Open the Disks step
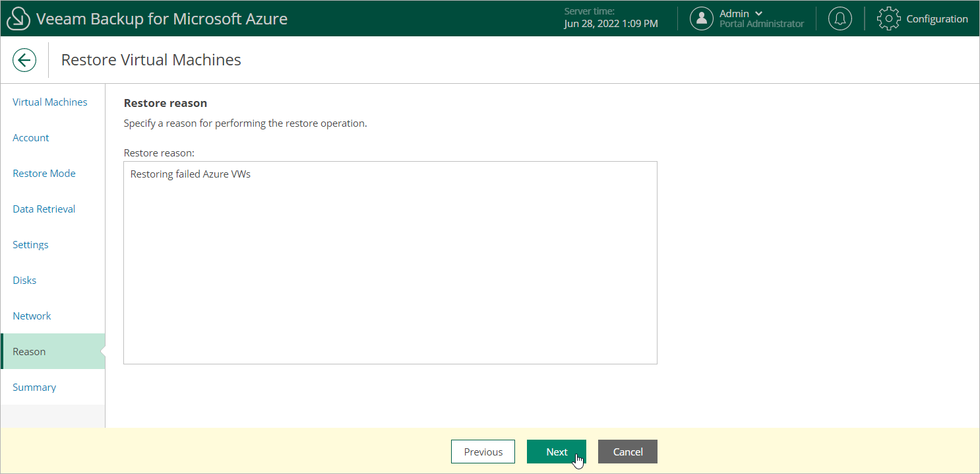The width and height of the screenshot is (980, 474). point(24,281)
